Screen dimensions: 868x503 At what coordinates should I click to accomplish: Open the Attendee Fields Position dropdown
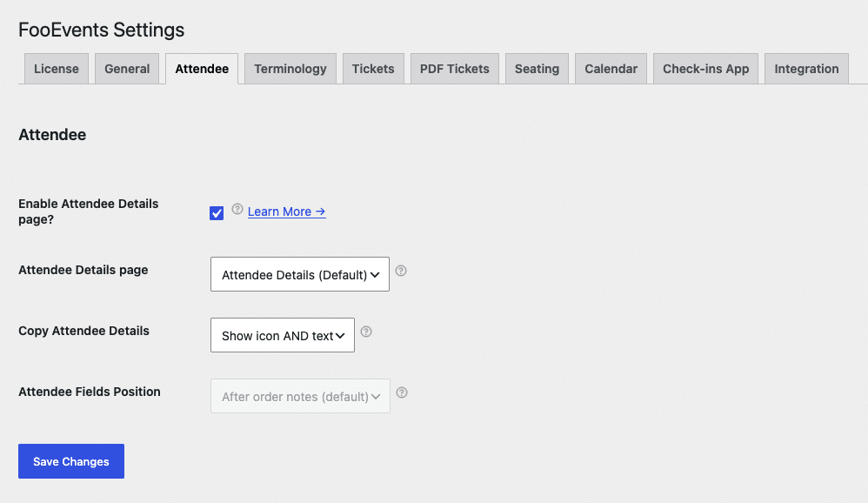tap(300, 396)
